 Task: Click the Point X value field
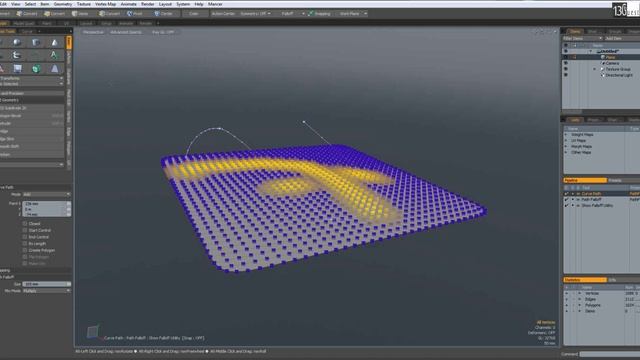point(47,203)
